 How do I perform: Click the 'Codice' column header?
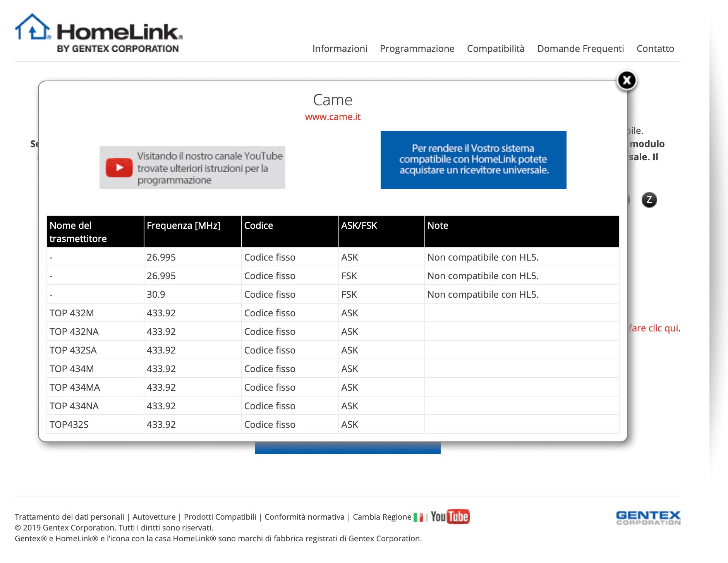(290, 232)
